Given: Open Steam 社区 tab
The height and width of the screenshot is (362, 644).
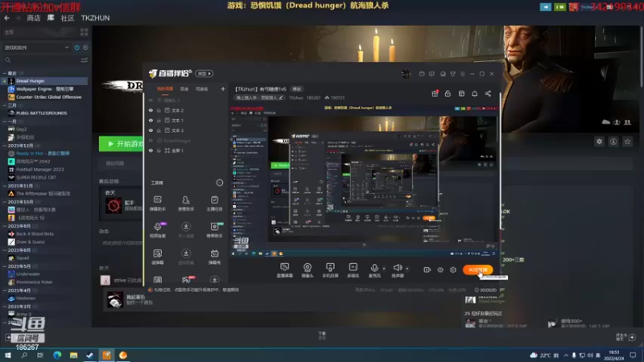Looking at the screenshot, I should coord(68,18).
